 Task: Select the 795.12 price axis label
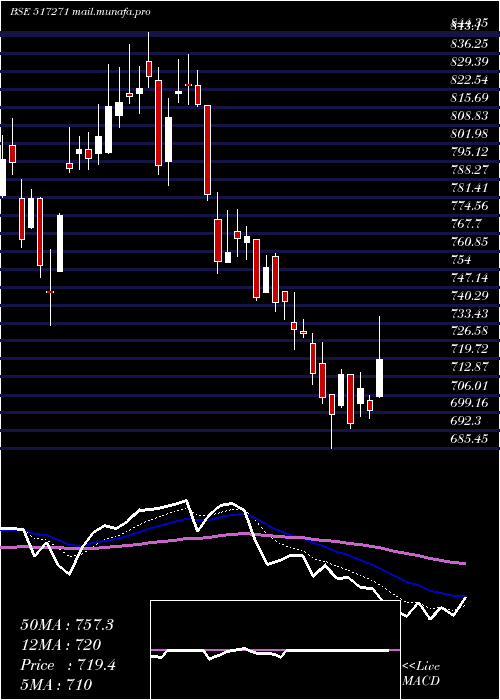[x=469, y=152]
